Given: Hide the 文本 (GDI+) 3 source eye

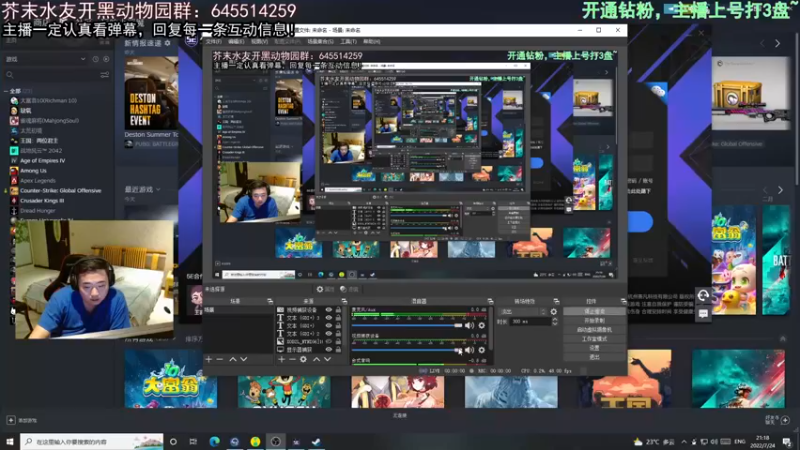Looking at the screenshot, I should coord(329,317).
